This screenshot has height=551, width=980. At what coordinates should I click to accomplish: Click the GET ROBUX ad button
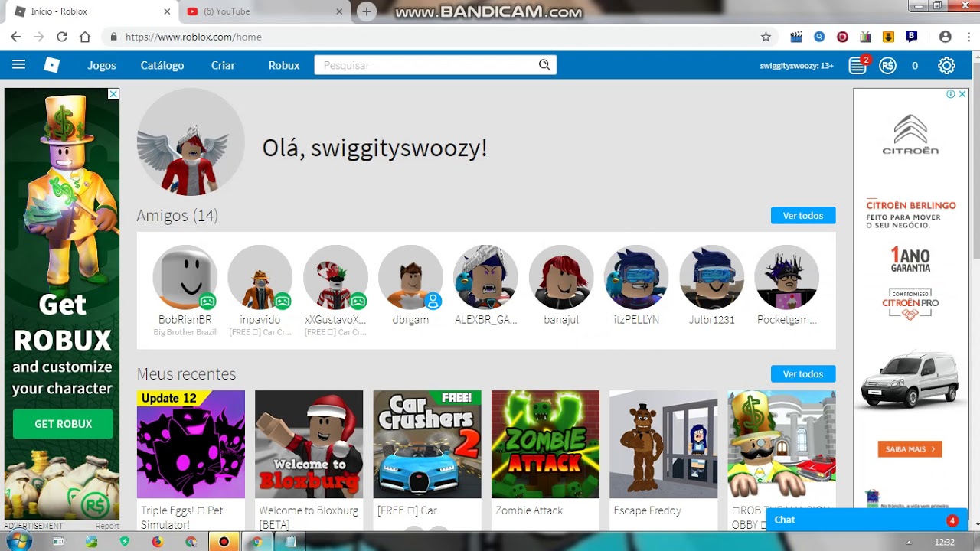(x=63, y=424)
